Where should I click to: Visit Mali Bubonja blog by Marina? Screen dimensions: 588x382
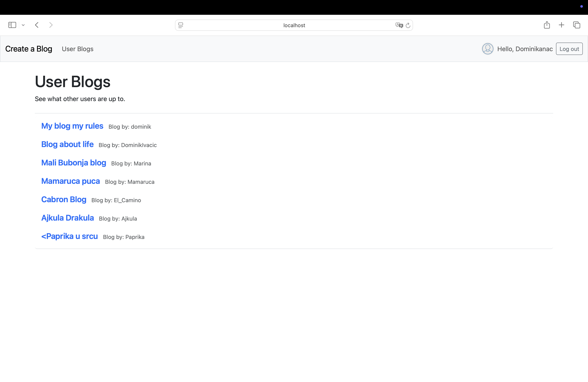tap(73, 163)
